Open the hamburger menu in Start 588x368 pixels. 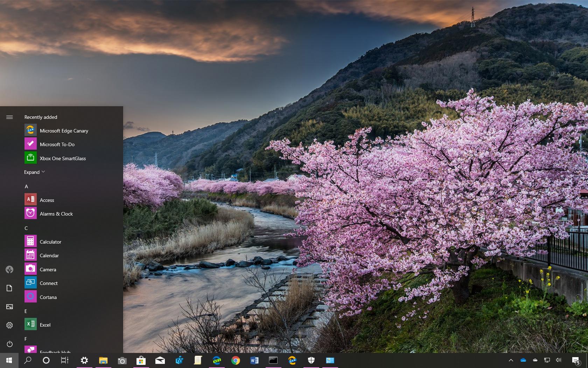click(9, 117)
